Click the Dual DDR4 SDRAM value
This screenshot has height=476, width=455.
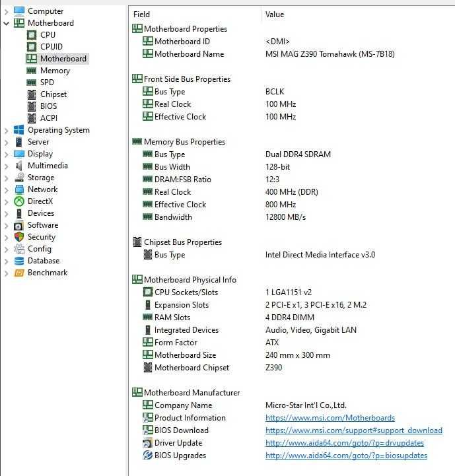coord(298,154)
